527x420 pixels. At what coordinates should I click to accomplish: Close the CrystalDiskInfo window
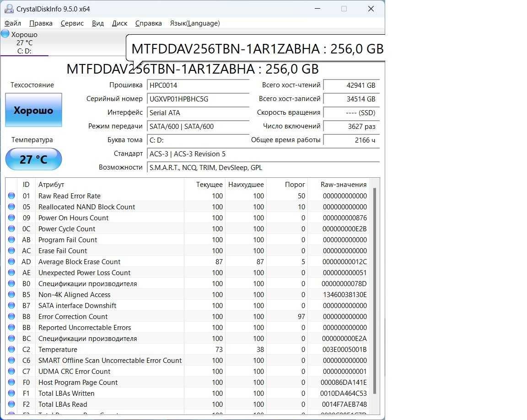click(x=371, y=9)
